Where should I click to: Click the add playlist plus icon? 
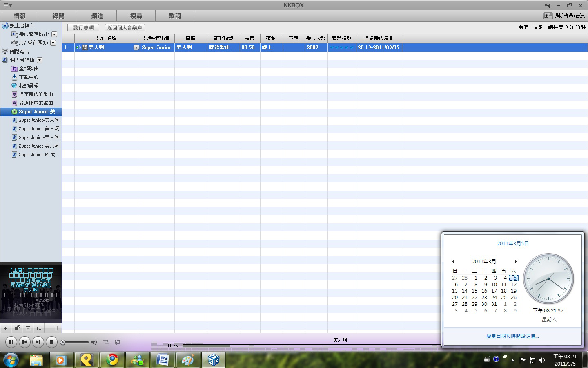click(x=6, y=328)
